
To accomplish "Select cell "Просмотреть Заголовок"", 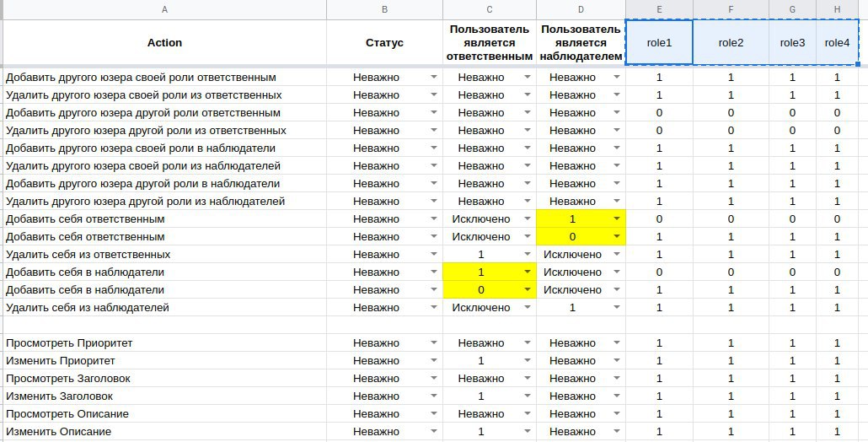I will (164, 379).
